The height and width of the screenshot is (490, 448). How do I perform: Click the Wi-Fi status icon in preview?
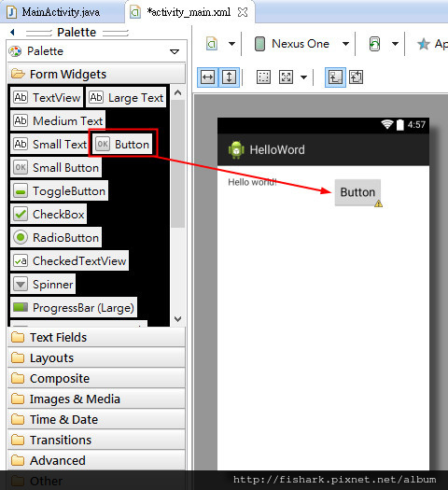(x=387, y=124)
